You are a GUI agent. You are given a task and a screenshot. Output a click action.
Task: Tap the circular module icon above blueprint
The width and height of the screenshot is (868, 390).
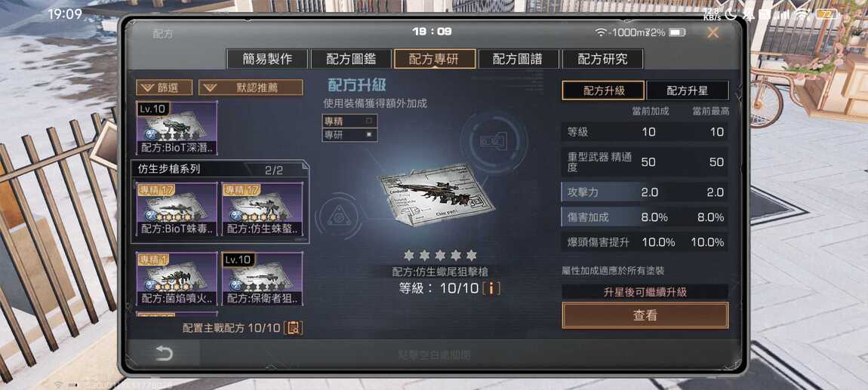494,142
